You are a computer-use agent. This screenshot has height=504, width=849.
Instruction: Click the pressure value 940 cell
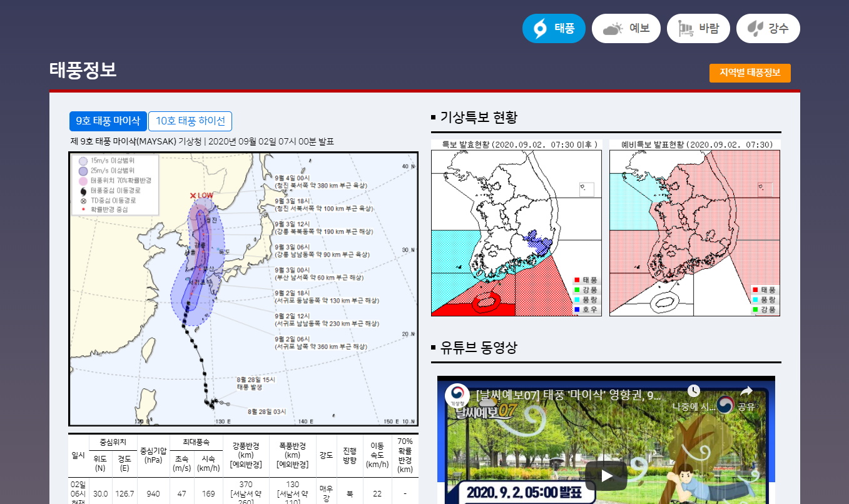coord(153,493)
